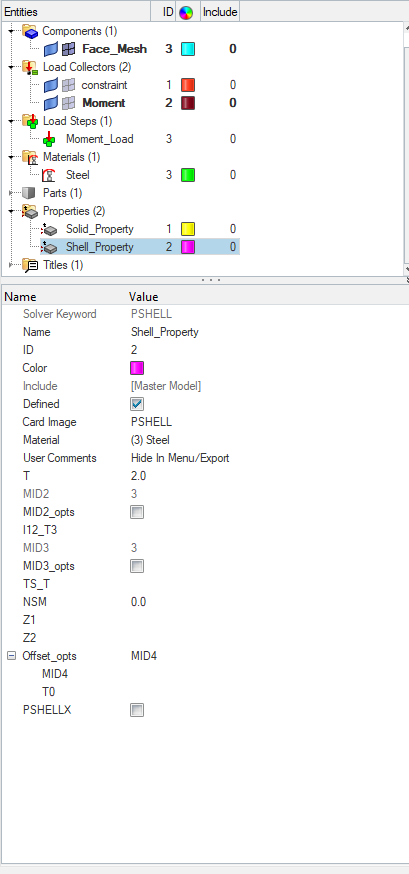Screen dimensions: 409x874
Task: Enable the MID2_opts checkbox
Action: tap(137, 512)
